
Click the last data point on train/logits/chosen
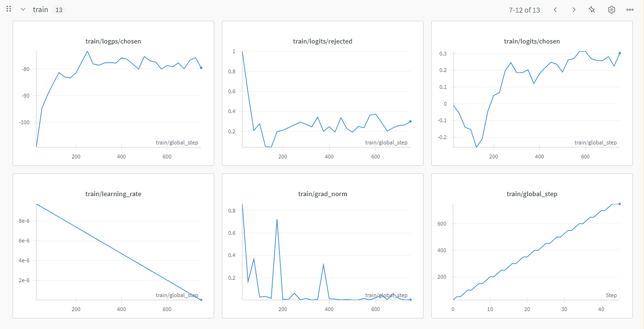(x=620, y=53)
